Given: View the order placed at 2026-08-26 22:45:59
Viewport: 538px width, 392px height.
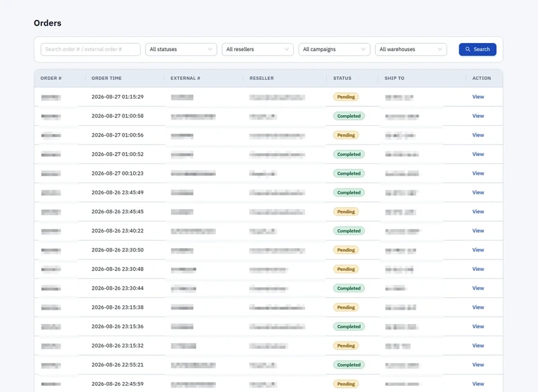Looking at the screenshot, I should point(478,384).
